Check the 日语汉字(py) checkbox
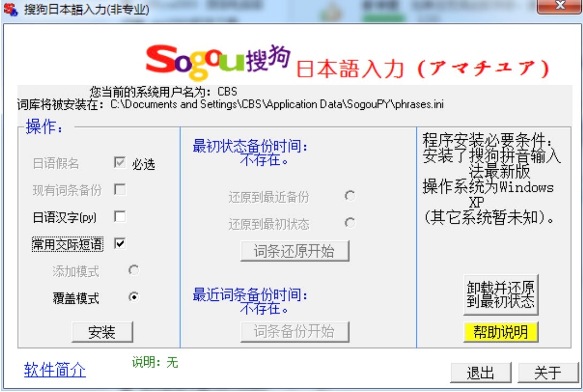The image size is (583, 392). (119, 217)
